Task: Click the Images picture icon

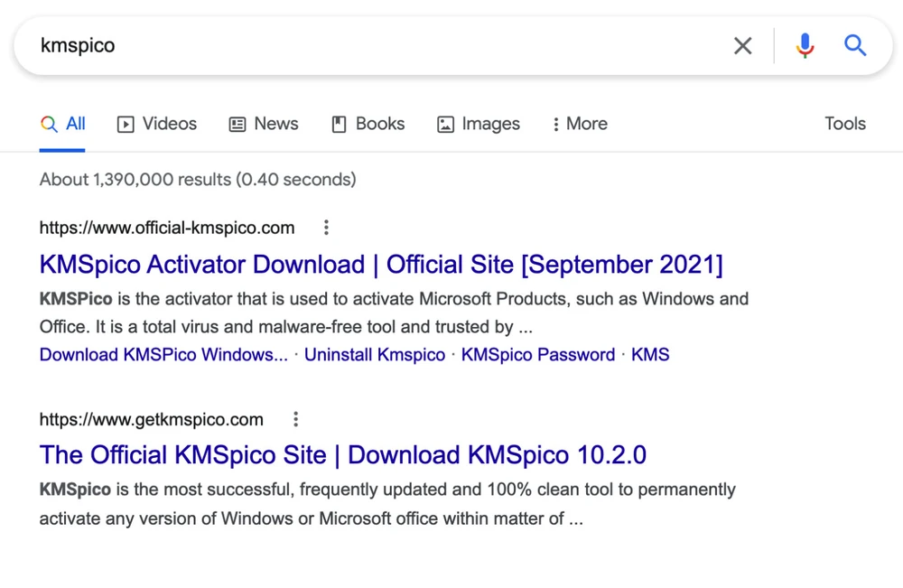Action: pyautogui.click(x=444, y=124)
